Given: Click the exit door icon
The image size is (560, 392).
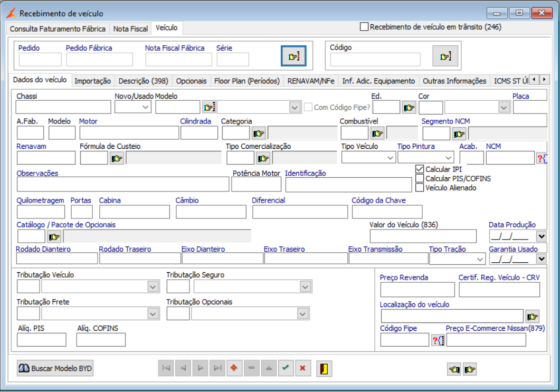Looking at the screenshot, I should tap(324, 368).
